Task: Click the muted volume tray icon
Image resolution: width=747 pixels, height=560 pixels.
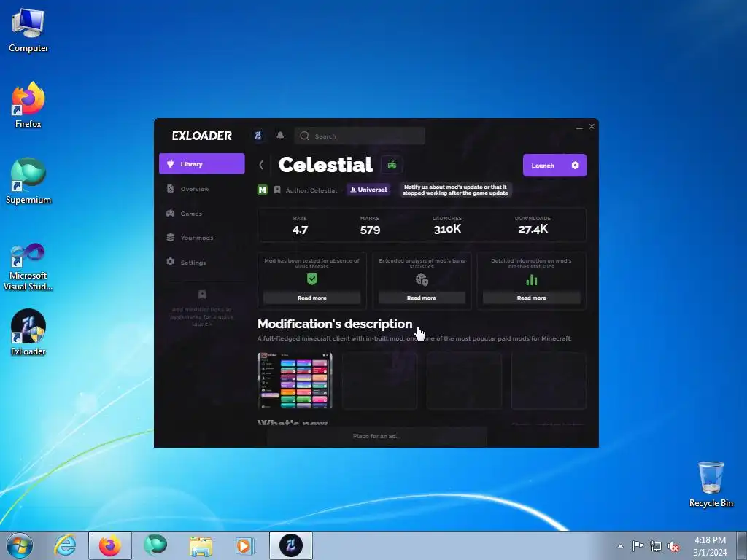Action: [673, 546]
